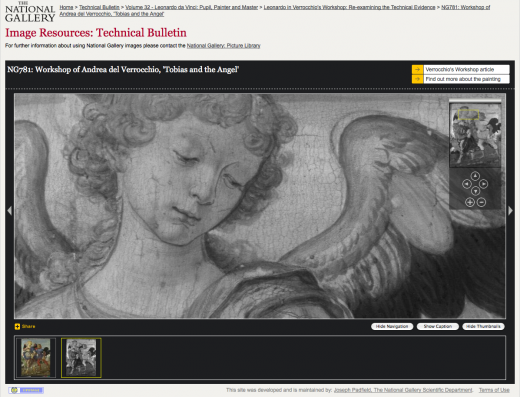Open National Gallery Picture Library link

point(223,45)
